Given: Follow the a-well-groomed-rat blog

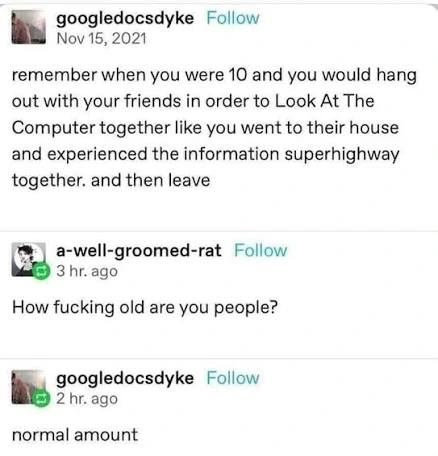Looking at the screenshot, I should pyautogui.click(x=260, y=250).
